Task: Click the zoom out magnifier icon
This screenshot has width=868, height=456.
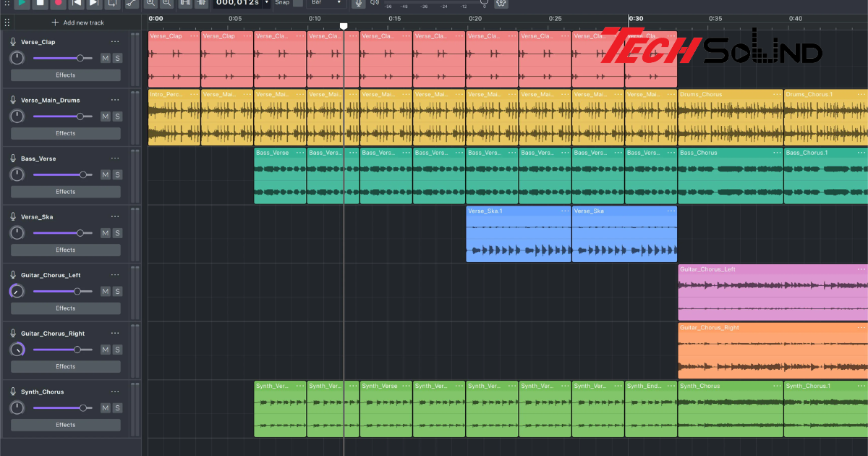Action: point(167,3)
